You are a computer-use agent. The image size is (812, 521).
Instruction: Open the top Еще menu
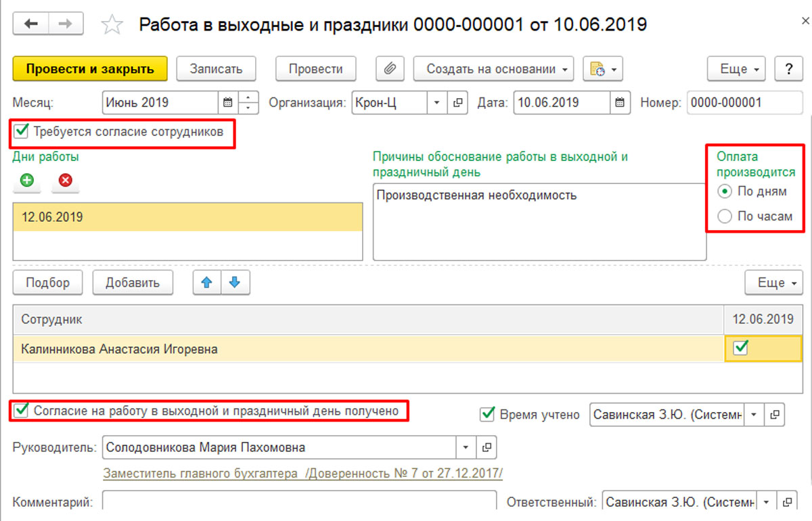[737, 68]
